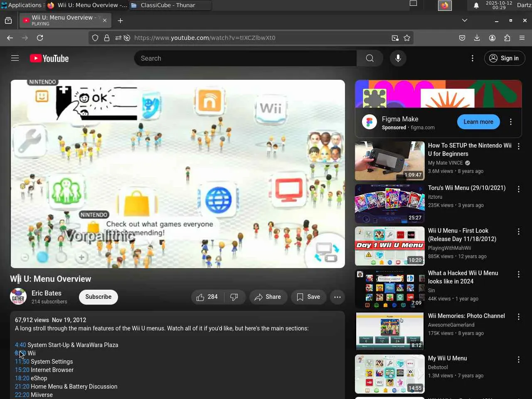Image resolution: width=532 pixels, height=399 pixels.
Task: Reload the page in Firefox
Action: [x=40, y=38]
